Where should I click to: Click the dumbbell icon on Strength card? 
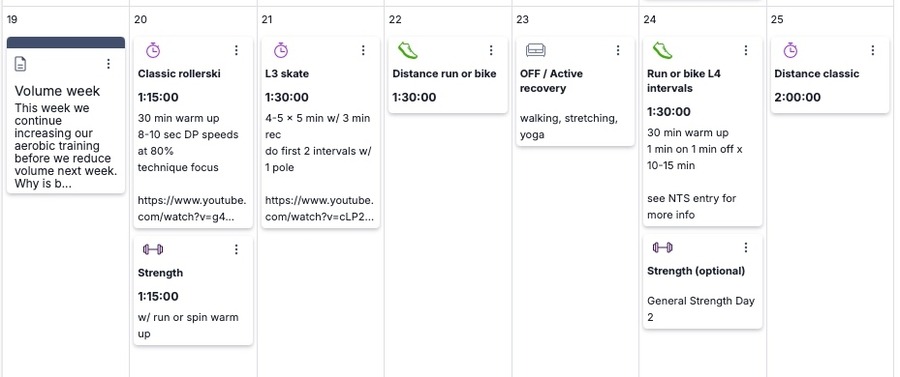point(153,249)
